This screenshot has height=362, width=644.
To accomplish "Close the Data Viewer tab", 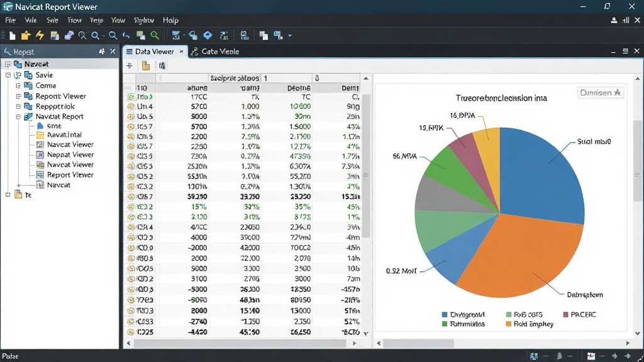I will point(181,52).
